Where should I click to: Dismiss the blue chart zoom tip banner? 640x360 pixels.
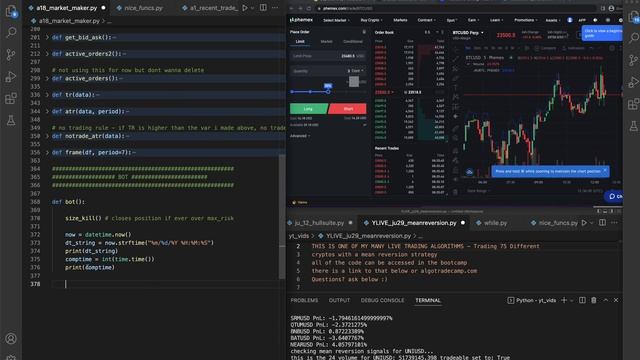[x=605, y=171]
